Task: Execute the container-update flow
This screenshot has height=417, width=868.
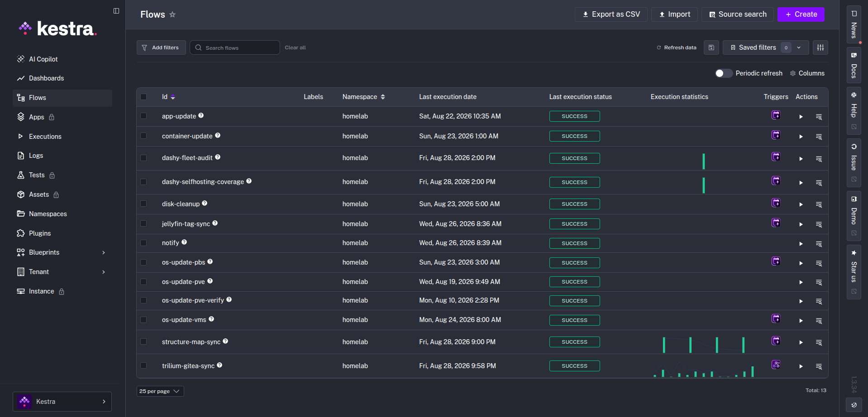Action: 801,137
